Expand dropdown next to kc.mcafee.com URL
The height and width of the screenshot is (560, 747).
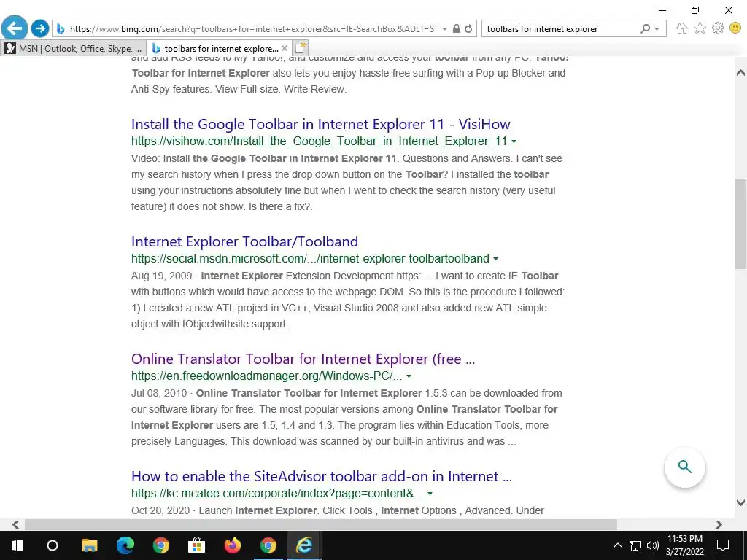[x=430, y=494]
